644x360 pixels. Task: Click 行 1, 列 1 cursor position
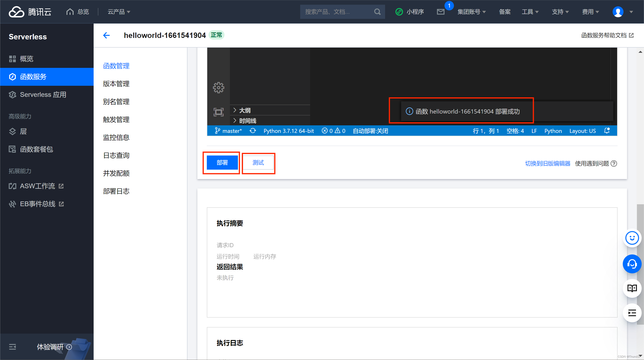tap(486, 131)
